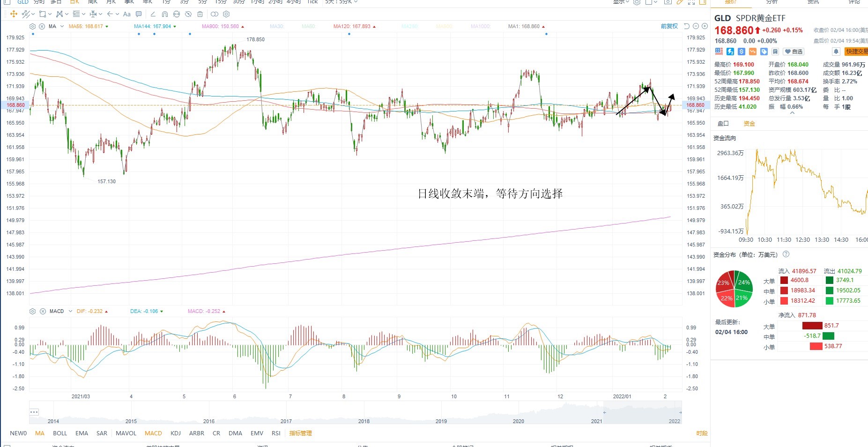Set a price alert with bell icon
The image size is (868, 447).
[x=836, y=52]
